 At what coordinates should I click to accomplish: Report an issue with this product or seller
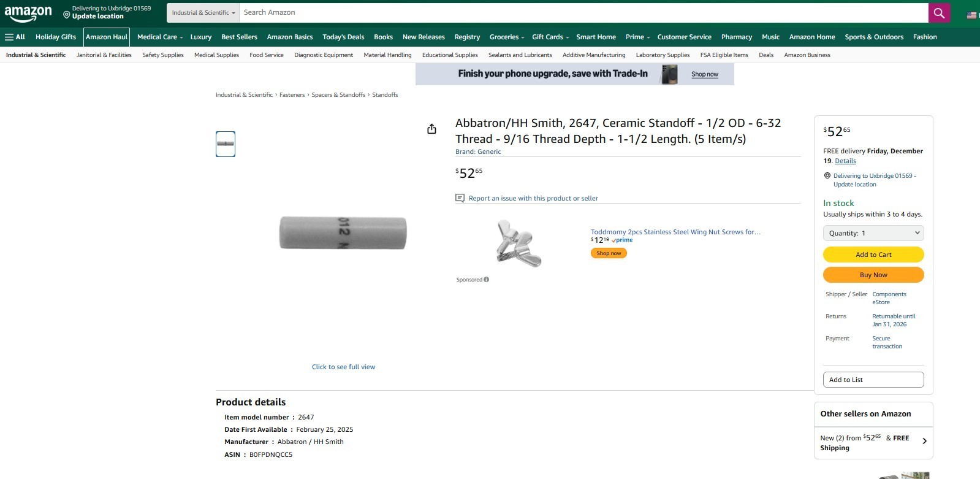(533, 198)
